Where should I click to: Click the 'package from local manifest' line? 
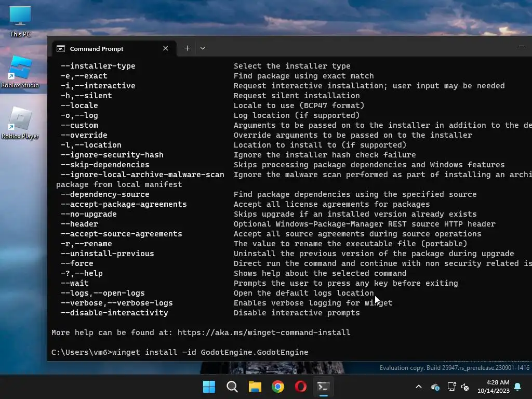pyautogui.click(x=119, y=184)
